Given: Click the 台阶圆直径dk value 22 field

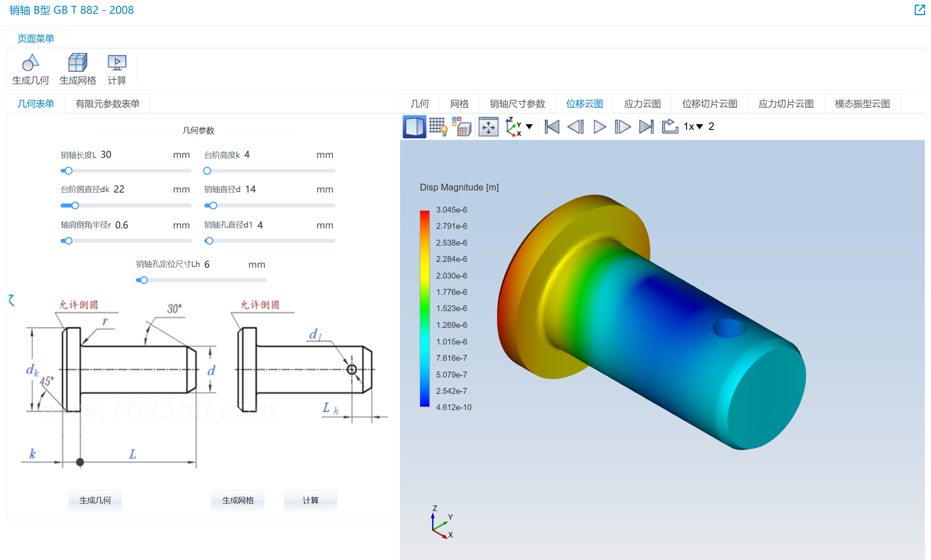Looking at the screenshot, I should click(x=141, y=189).
